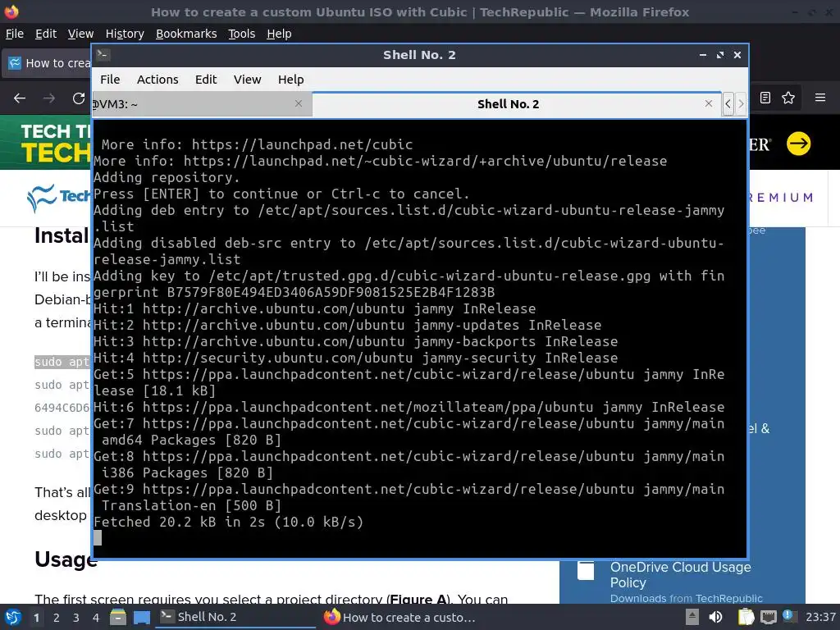This screenshot has width=840, height=630.
Task: Open Firefox Help menu
Action: pos(279,34)
